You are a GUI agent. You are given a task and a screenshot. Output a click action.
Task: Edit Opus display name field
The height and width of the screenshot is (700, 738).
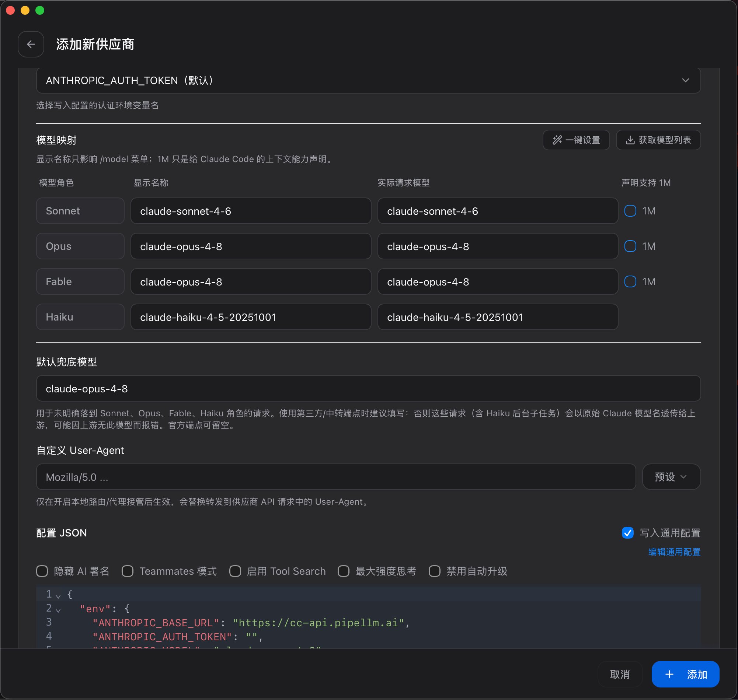click(x=251, y=246)
